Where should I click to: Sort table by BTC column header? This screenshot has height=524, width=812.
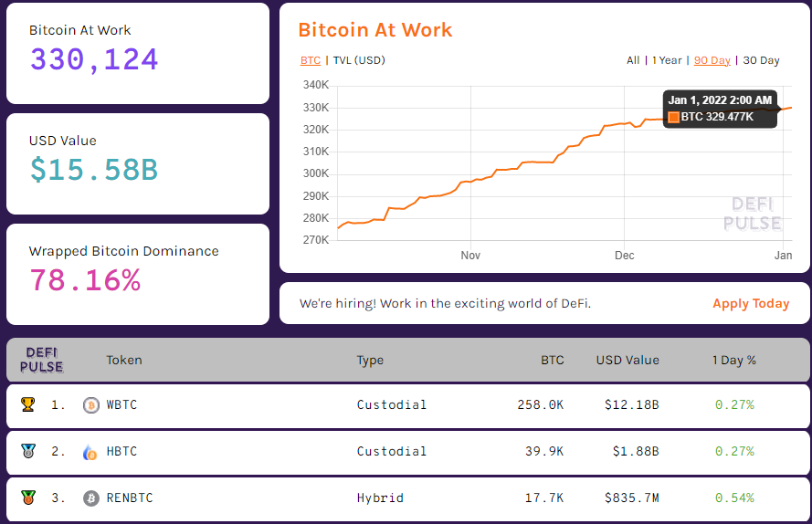(552, 360)
